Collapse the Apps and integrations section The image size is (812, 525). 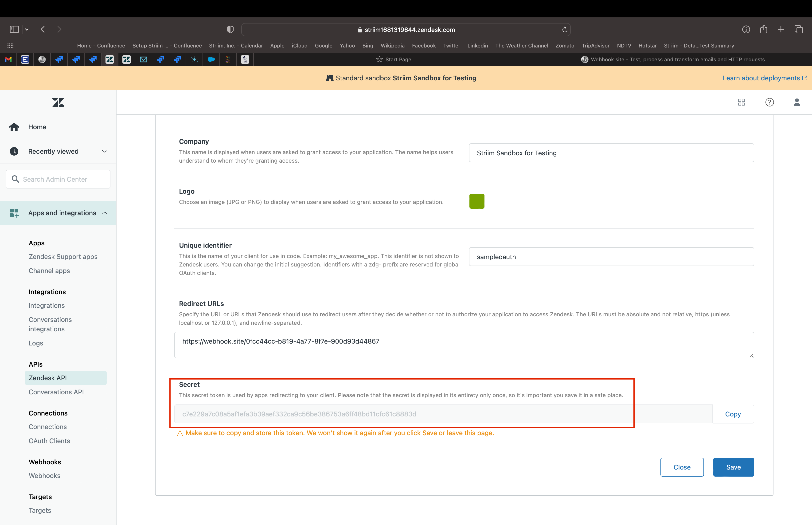pos(104,213)
